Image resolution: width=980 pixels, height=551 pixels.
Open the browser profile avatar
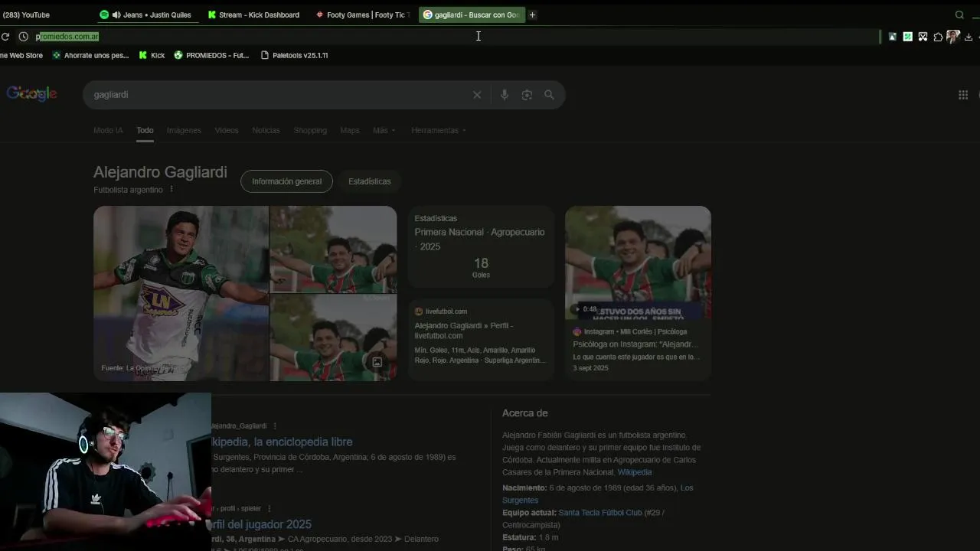pyautogui.click(x=953, y=36)
